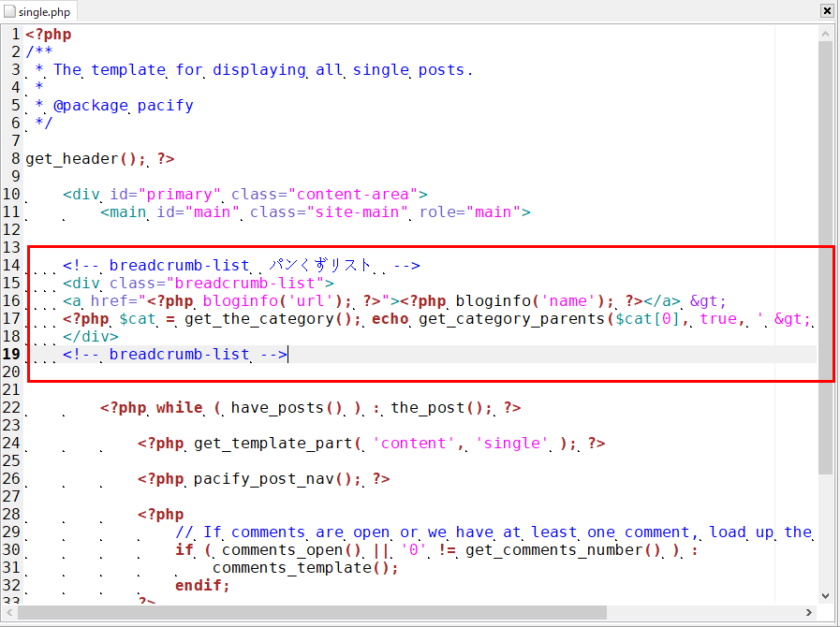The height and width of the screenshot is (627, 840).
Task: Click 'while' keyword on line 22
Action: pos(179,407)
